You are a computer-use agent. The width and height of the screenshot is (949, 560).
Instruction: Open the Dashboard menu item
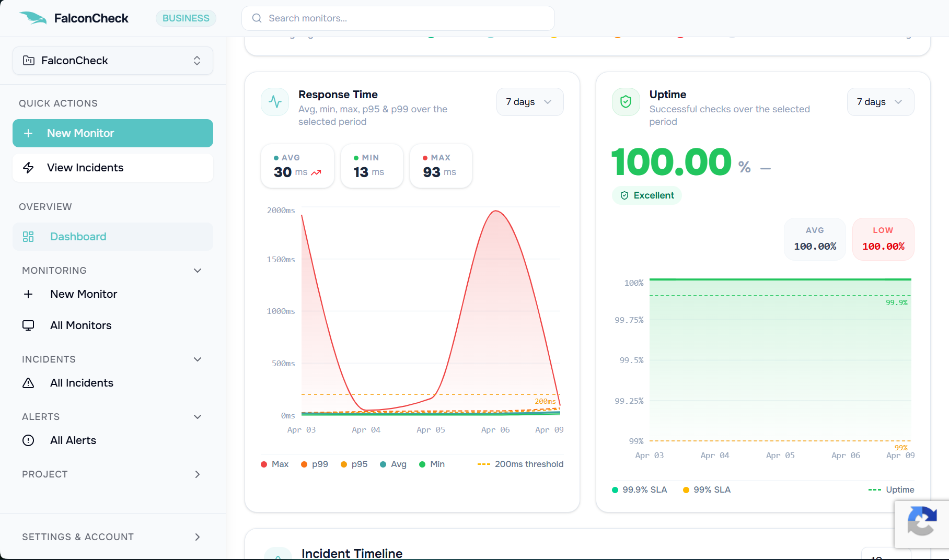[113, 237]
